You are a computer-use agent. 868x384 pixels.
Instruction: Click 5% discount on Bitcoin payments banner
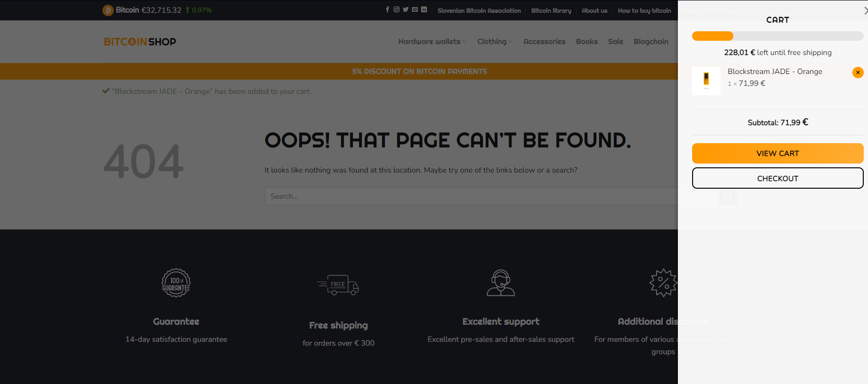pyautogui.click(x=420, y=72)
